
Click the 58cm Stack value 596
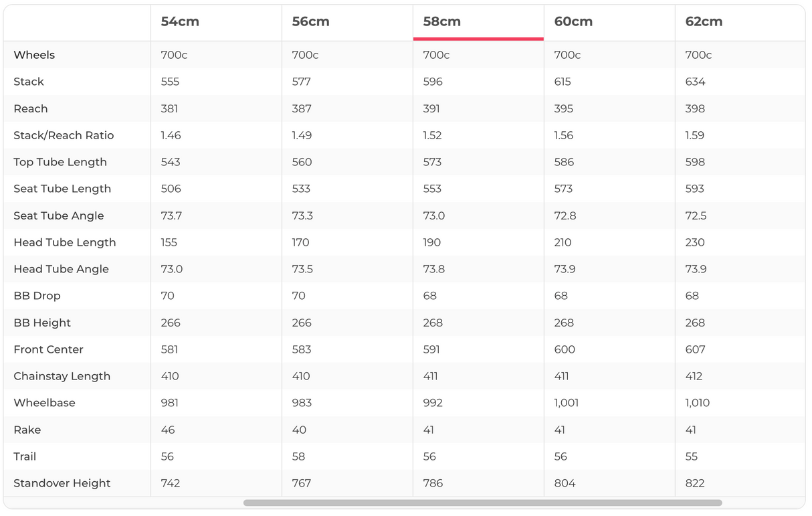433,82
